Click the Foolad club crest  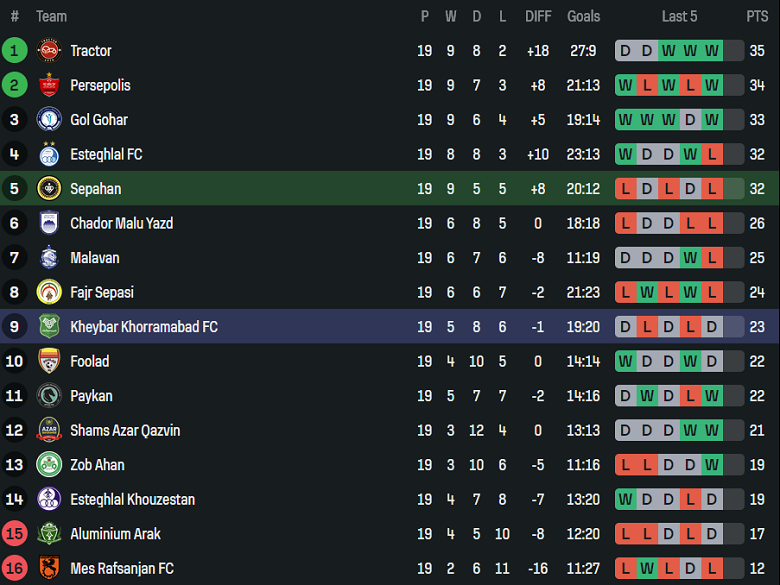coord(49,361)
